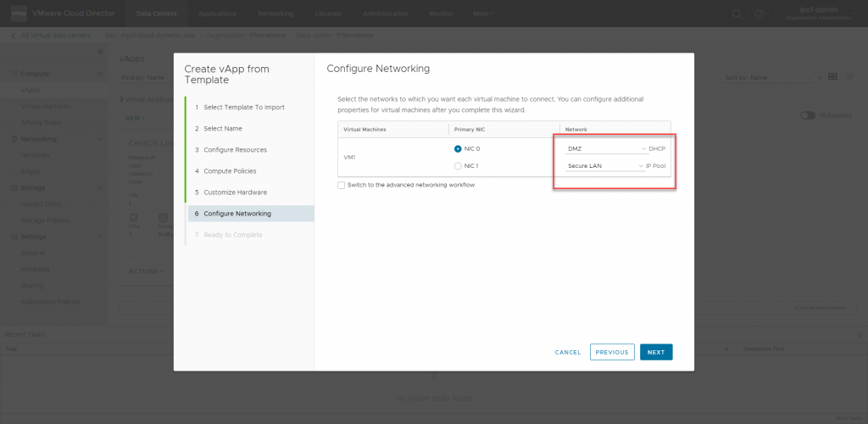Click the Settings section icon in sidebar

[14, 237]
